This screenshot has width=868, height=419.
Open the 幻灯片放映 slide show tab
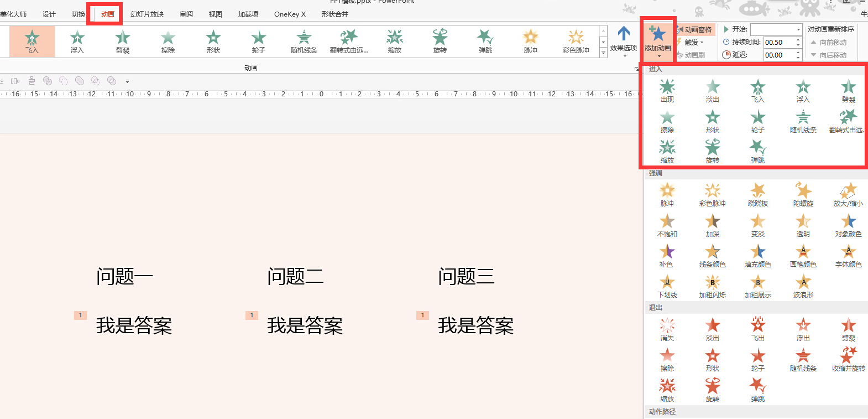coord(147,14)
